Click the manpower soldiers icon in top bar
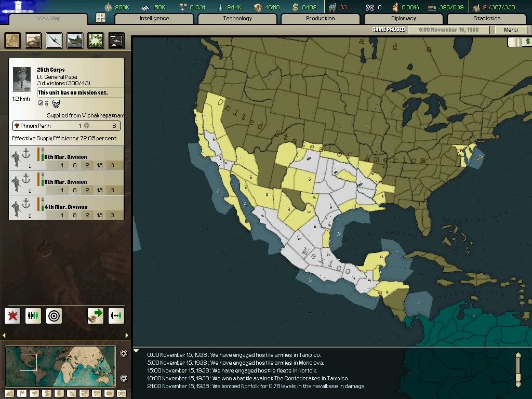The height and width of the screenshot is (399, 532). click(x=332, y=7)
